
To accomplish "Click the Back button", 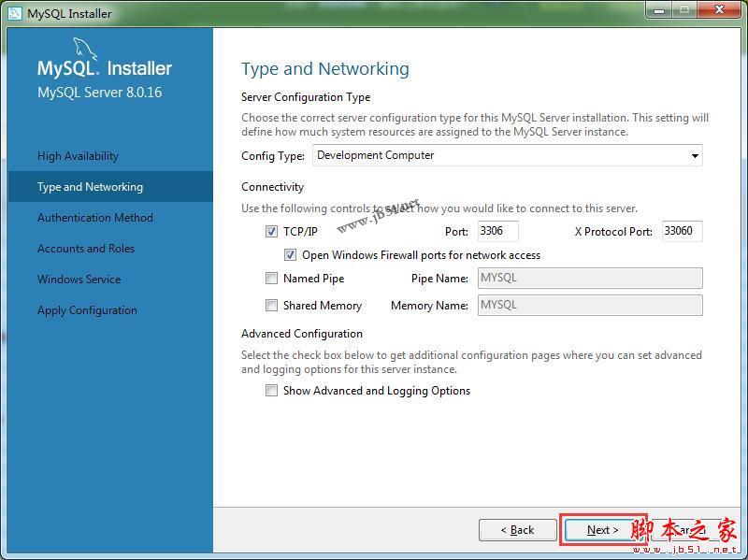I will coord(518,529).
